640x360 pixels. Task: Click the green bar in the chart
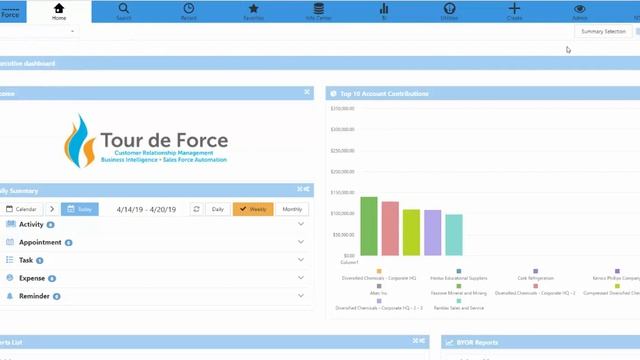(369, 226)
